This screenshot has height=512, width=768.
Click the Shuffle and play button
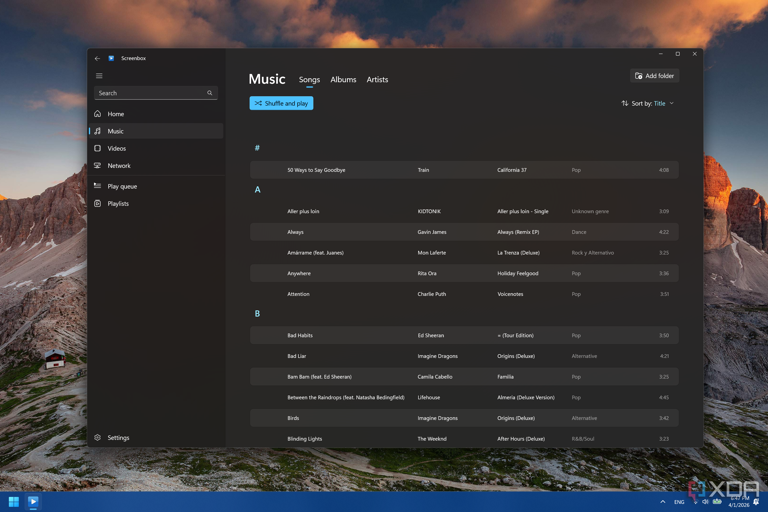pos(281,103)
